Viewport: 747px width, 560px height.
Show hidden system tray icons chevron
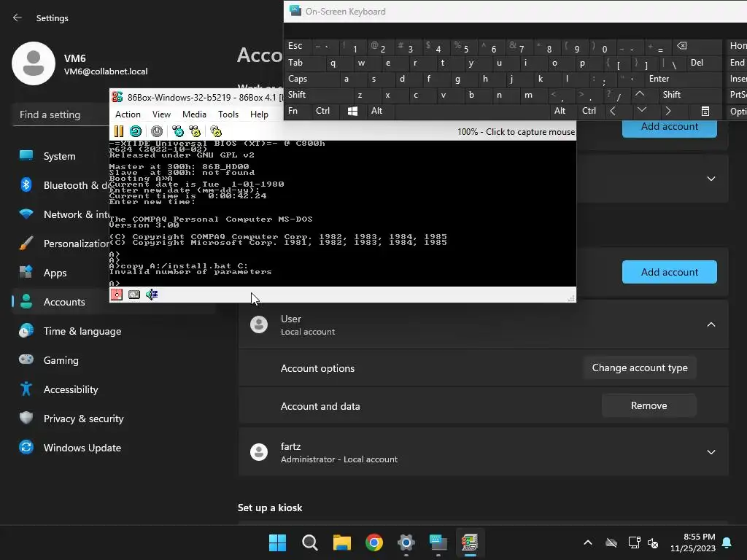click(588, 542)
